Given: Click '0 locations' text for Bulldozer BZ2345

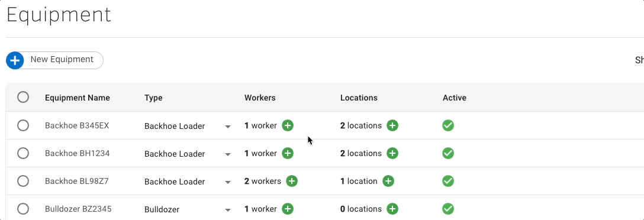Looking at the screenshot, I should click(x=361, y=209).
